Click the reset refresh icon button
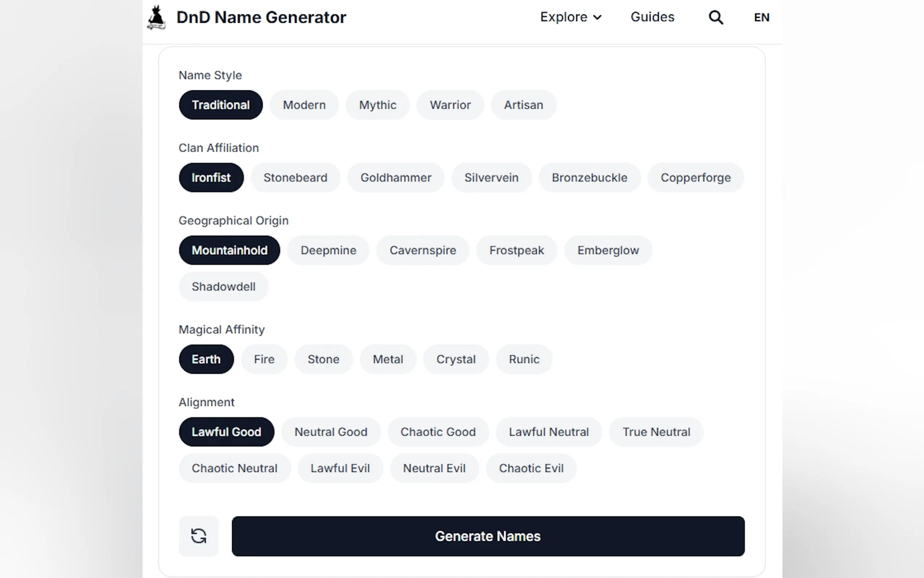Viewport: 924px width, 578px height. 199,536
